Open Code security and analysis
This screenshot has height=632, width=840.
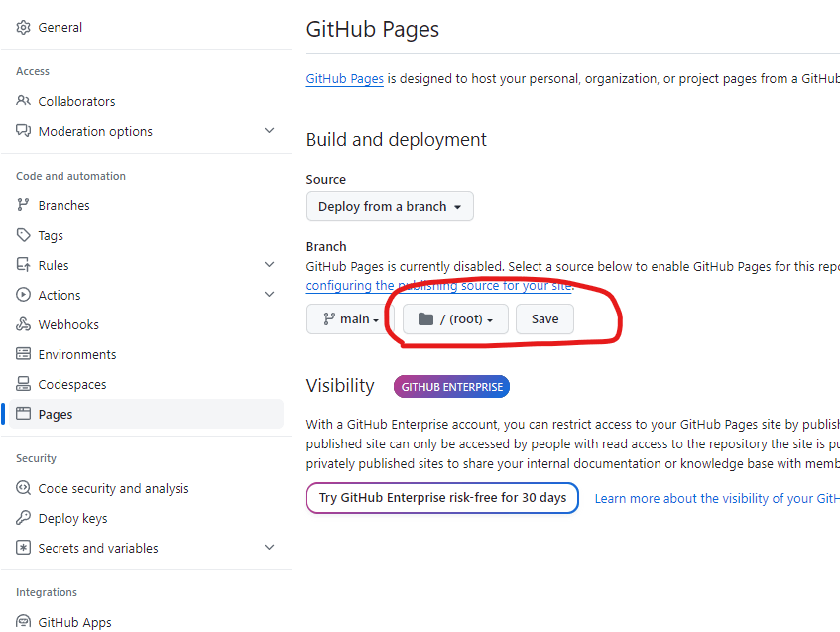(x=113, y=488)
